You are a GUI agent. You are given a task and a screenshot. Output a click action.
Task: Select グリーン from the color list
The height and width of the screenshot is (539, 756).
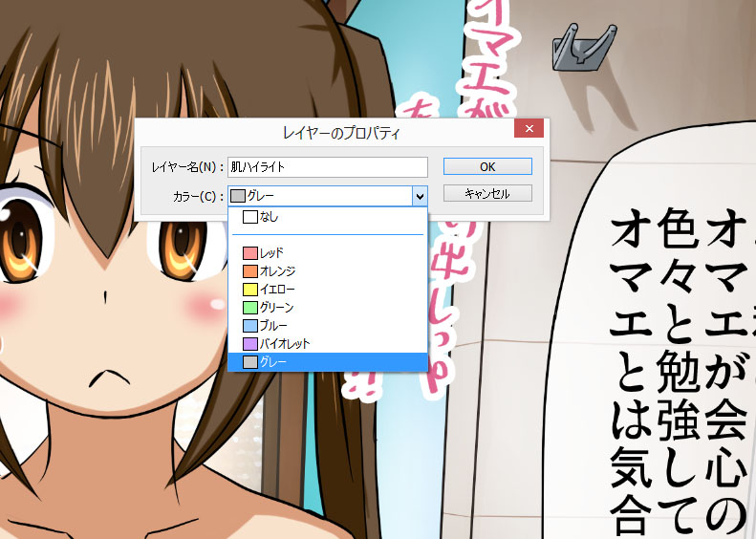pyautogui.click(x=328, y=307)
